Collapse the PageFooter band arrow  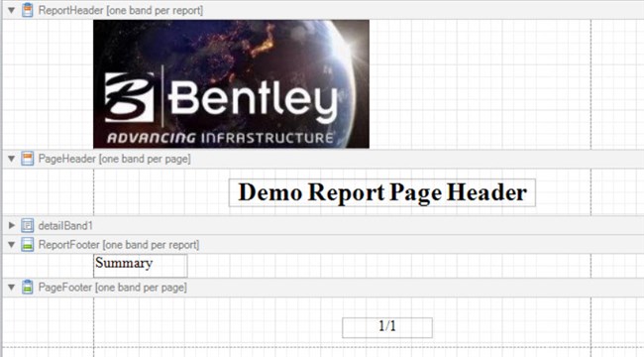pos(12,288)
